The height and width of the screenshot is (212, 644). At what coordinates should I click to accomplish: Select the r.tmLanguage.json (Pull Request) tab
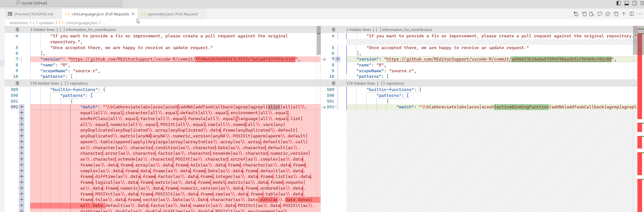pos(100,14)
